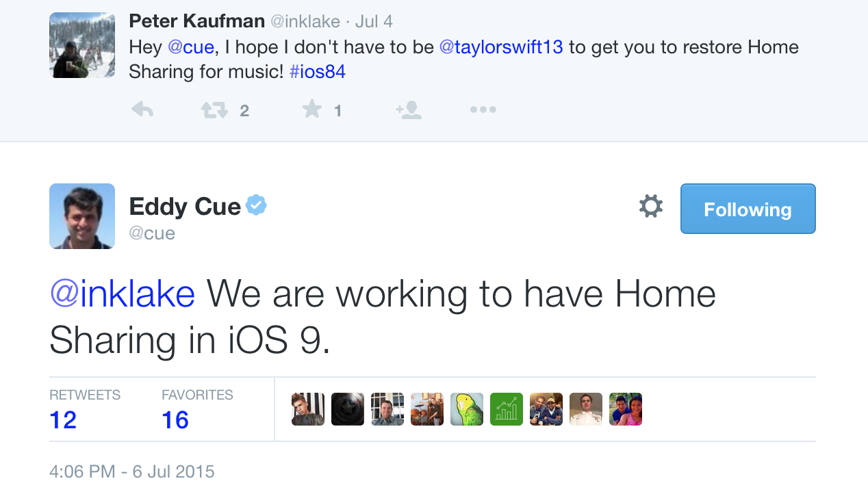Click the follow-user icon under Peter's tweet
The image size is (868, 494).
pyautogui.click(x=409, y=109)
